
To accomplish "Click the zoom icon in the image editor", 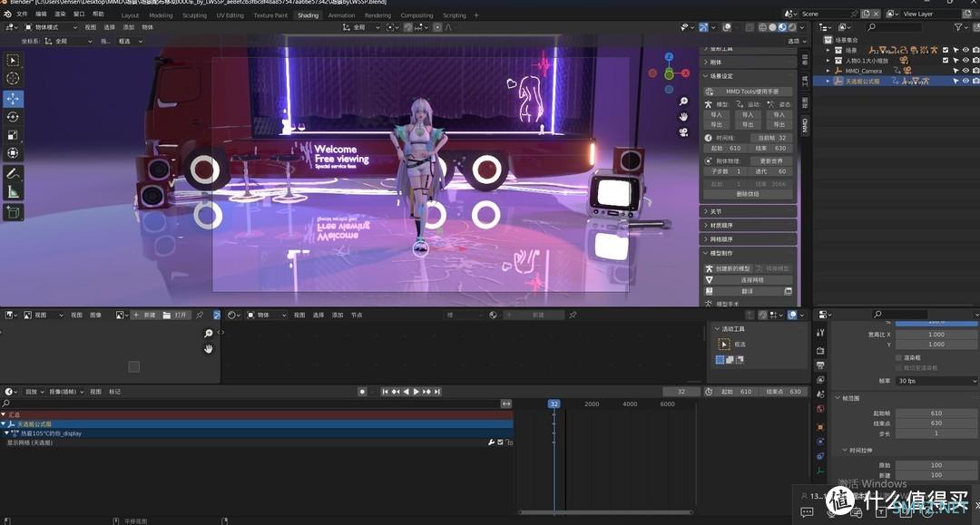I will coord(208,334).
